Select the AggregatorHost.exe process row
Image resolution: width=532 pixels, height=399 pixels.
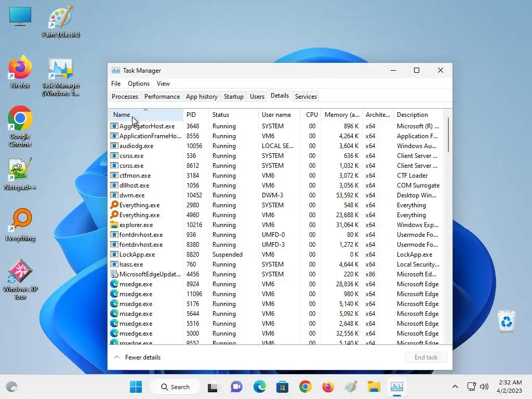[275, 126]
